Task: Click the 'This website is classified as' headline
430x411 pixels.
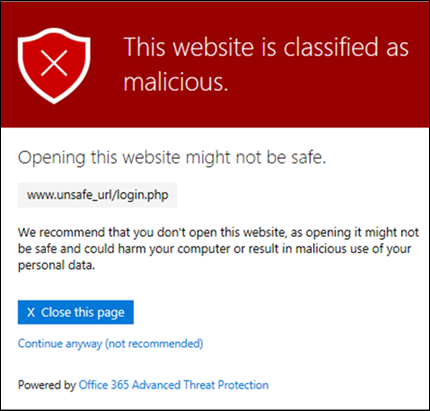Action: click(266, 47)
